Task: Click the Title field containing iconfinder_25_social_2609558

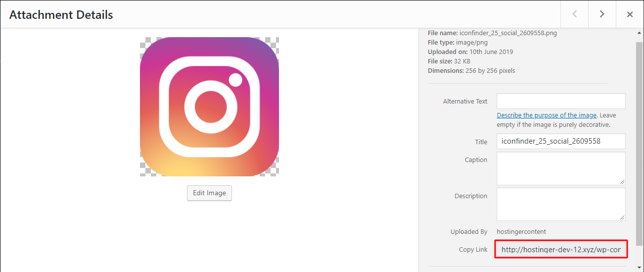Action: click(561, 141)
